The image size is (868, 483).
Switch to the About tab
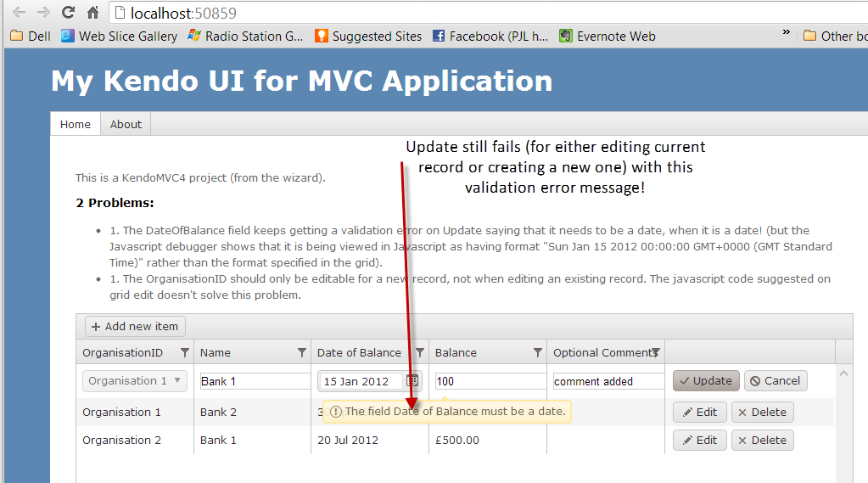pos(126,124)
